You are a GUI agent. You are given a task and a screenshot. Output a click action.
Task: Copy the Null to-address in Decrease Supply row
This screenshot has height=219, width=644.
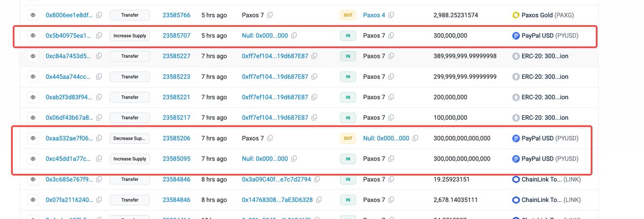pyautogui.click(x=415, y=138)
